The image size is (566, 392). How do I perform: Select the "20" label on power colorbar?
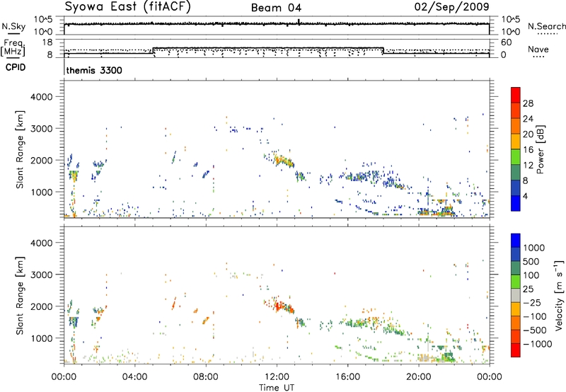coord(528,134)
